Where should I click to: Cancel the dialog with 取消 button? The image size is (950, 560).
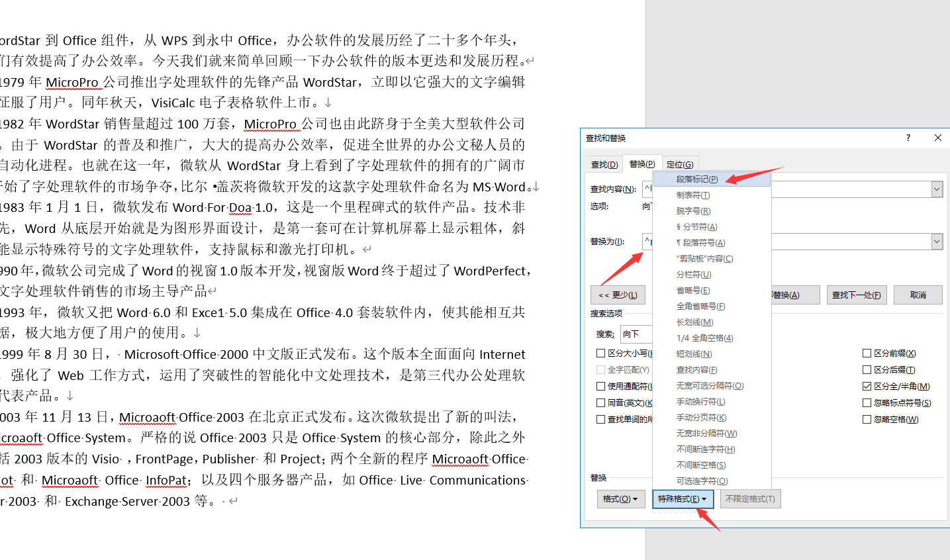tap(918, 295)
